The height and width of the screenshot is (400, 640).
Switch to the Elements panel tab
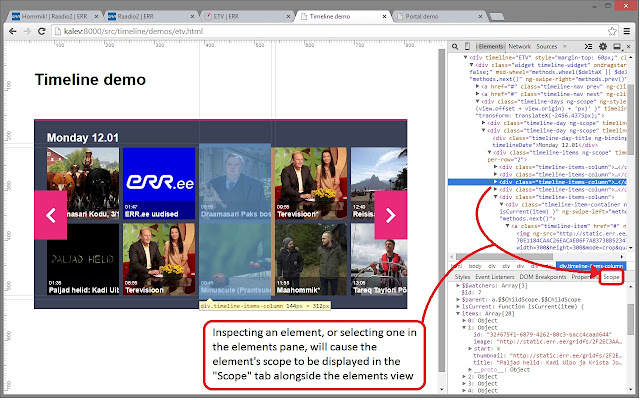(x=490, y=47)
